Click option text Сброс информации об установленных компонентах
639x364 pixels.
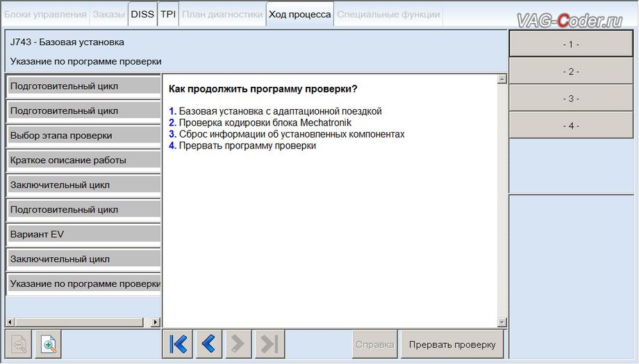292,134
